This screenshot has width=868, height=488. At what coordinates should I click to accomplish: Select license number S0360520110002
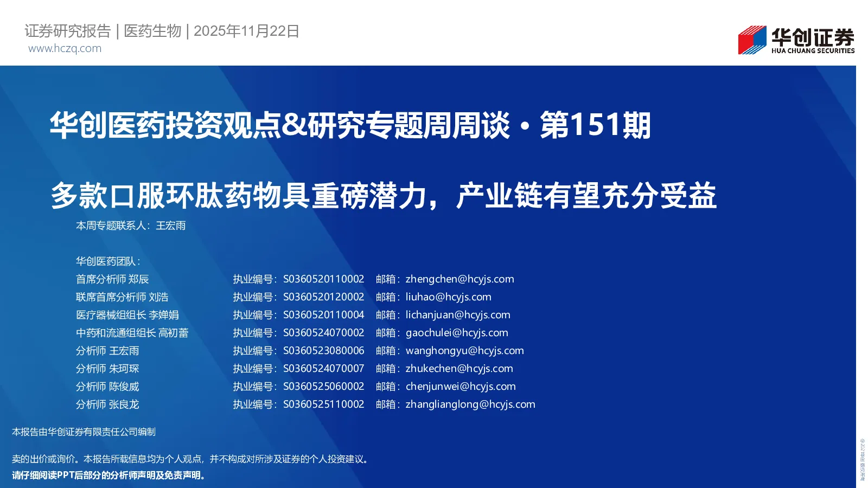tap(323, 279)
